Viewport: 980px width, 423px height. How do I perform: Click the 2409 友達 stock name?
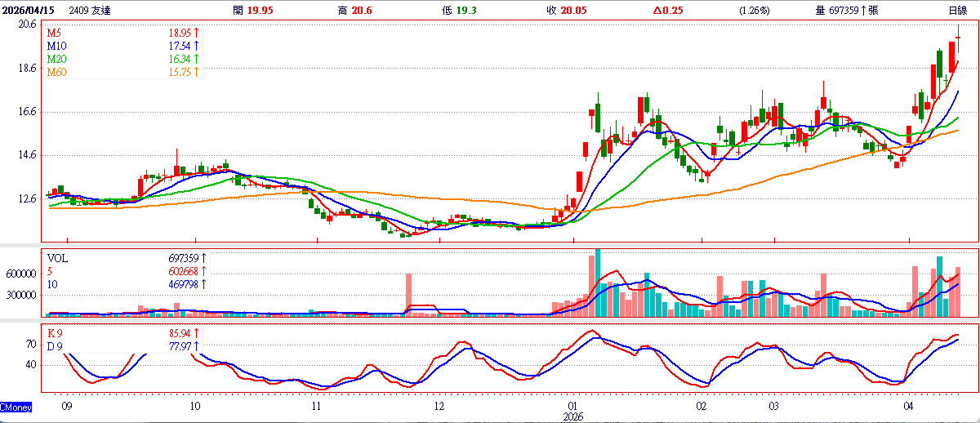point(90,10)
